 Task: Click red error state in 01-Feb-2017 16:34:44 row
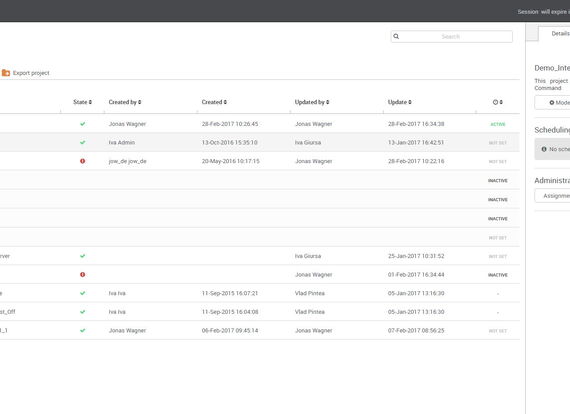pyautogui.click(x=83, y=274)
